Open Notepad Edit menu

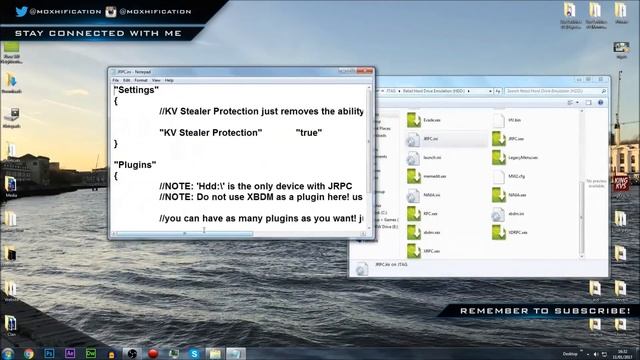(x=127, y=80)
